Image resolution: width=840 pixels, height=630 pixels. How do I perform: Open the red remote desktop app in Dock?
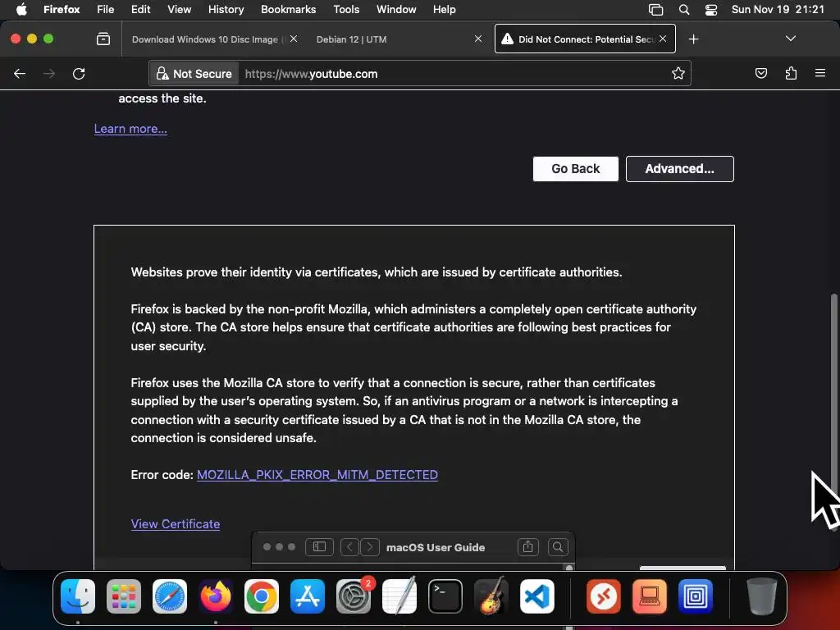pos(604,596)
